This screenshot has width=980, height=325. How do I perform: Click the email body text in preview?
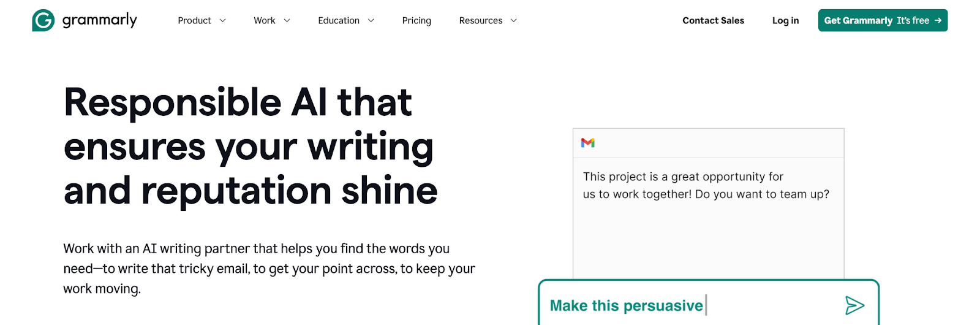(706, 185)
